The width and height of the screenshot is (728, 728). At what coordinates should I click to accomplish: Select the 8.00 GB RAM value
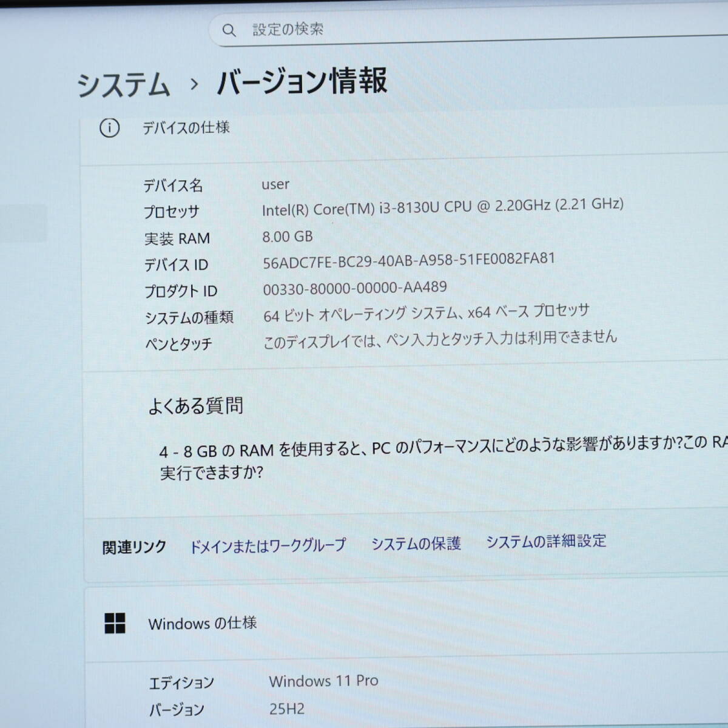click(x=288, y=236)
